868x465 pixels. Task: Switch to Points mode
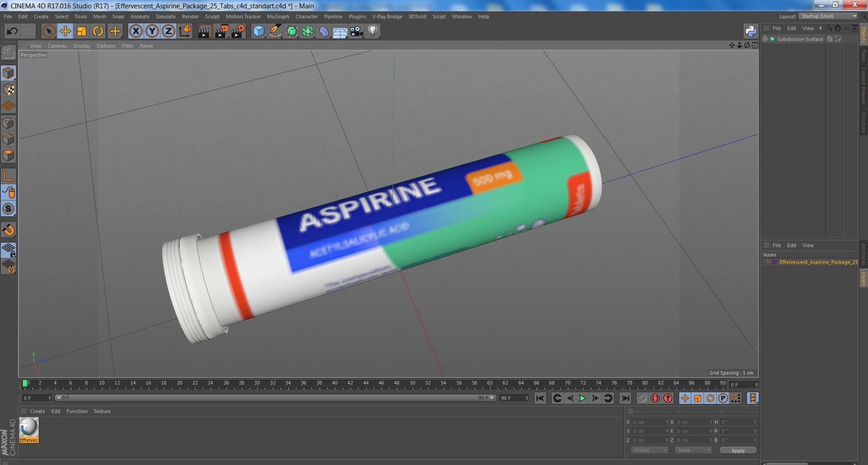tap(8, 123)
